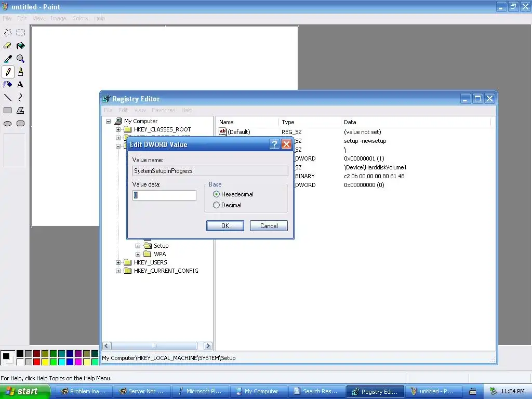This screenshot has height=399, width=532.
Task: Click the taskbar clock showing 11:54 PM
Action: click(x=513, y=391)
